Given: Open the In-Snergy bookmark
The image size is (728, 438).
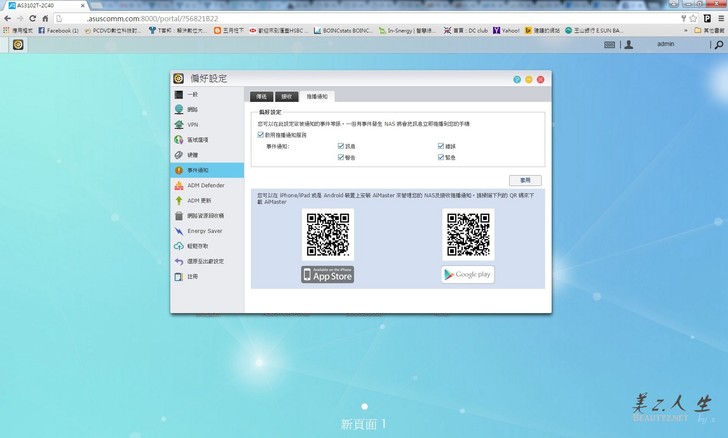Looking at the screenshot, I should click(x=407, y=31).
